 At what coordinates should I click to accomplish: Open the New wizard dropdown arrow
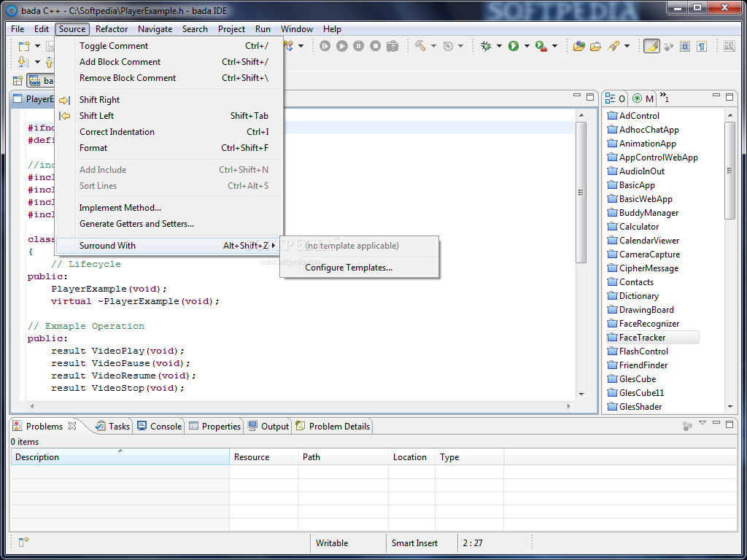click(x=37, y=46)
